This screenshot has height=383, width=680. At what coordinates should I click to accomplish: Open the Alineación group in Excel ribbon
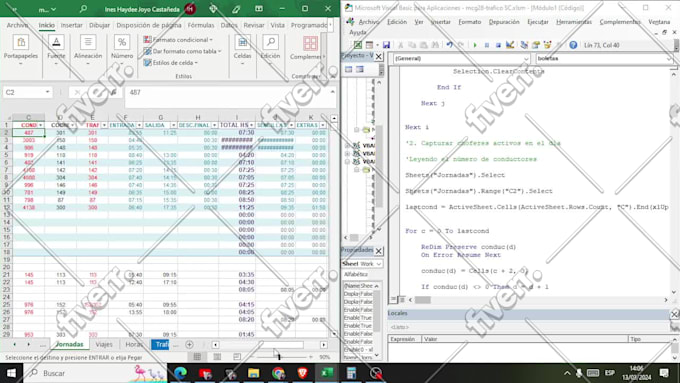click(88, 50)
